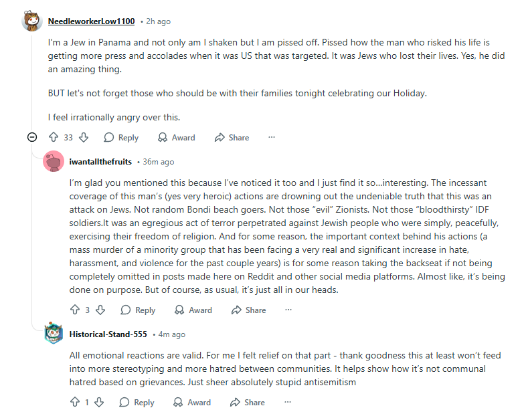Give an award to NeedleworkerLow1100's comment
Viewport: 524px width, 420px height.
tap(177, 137)
